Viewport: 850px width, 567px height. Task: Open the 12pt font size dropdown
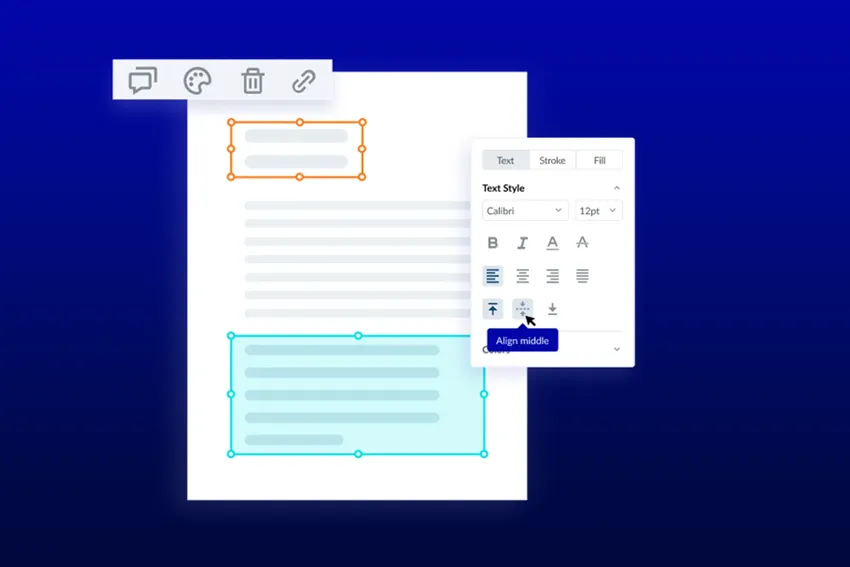tap(598, 211)
